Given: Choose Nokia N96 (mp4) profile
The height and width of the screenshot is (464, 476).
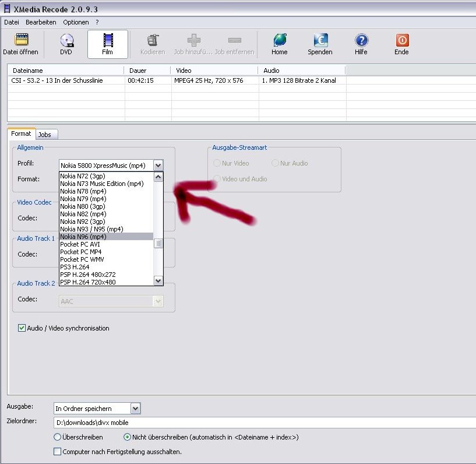Looking at the screenshot, I should [x=106, y=237].
